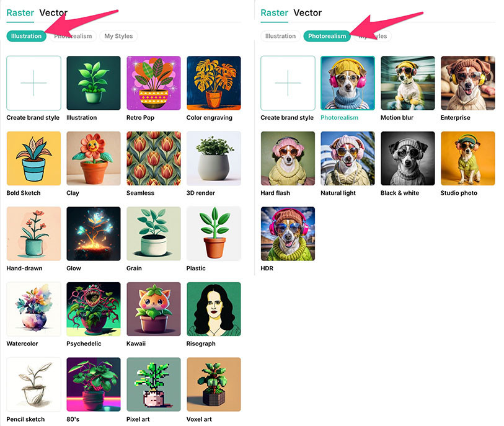Activate the Illustration pill in left panel
504x426 pixels.
coord(27,36)
